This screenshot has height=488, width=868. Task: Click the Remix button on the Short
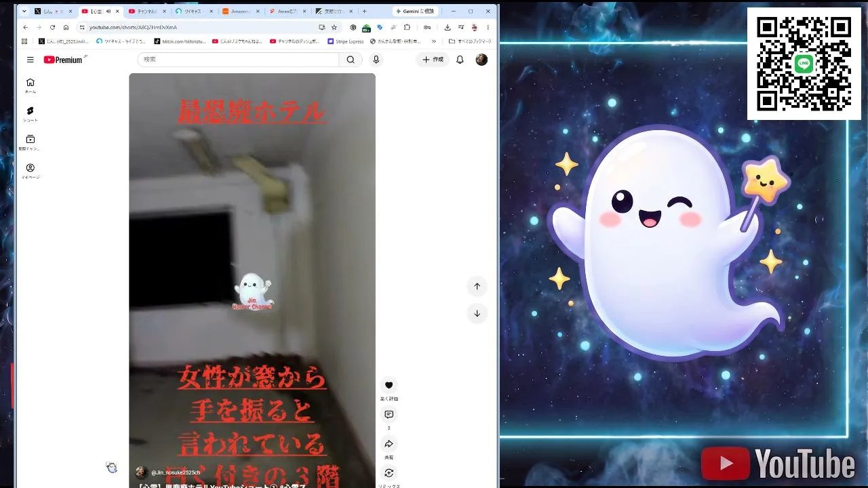point(389,473)
